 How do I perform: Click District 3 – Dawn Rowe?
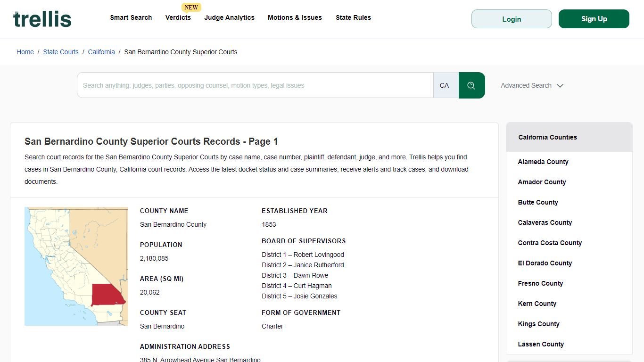295,275
